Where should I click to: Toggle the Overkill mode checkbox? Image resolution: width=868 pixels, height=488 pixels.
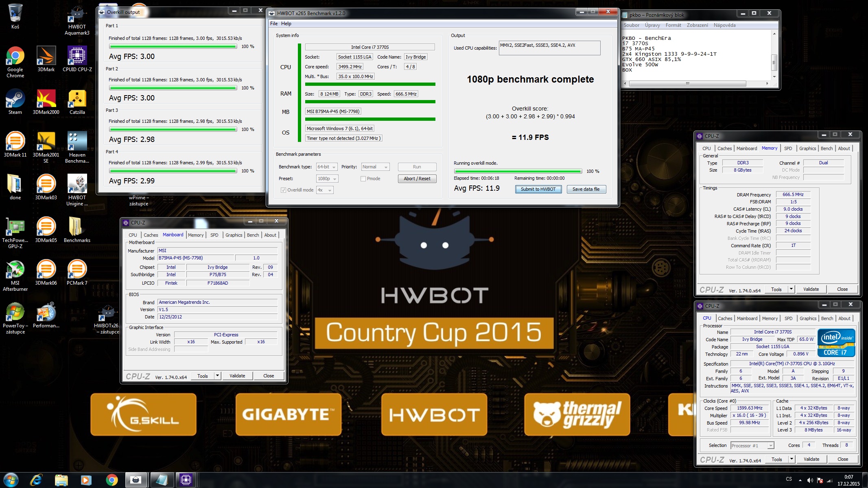tap(283, 190)
